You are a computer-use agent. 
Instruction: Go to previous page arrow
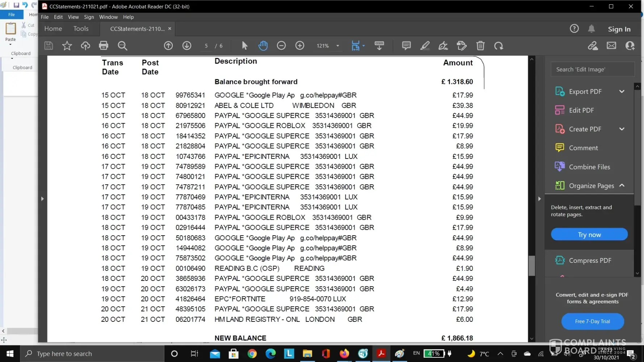168,46
